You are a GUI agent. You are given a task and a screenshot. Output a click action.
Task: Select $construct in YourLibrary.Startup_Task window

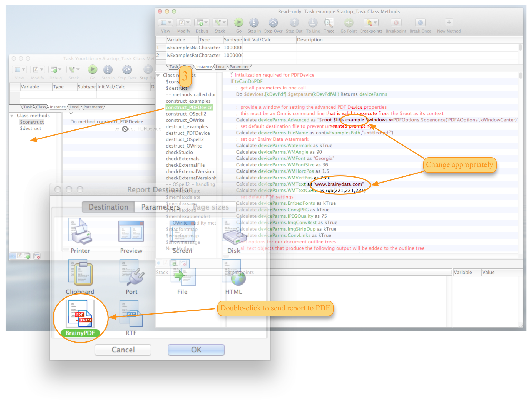(x=32, y=122)
